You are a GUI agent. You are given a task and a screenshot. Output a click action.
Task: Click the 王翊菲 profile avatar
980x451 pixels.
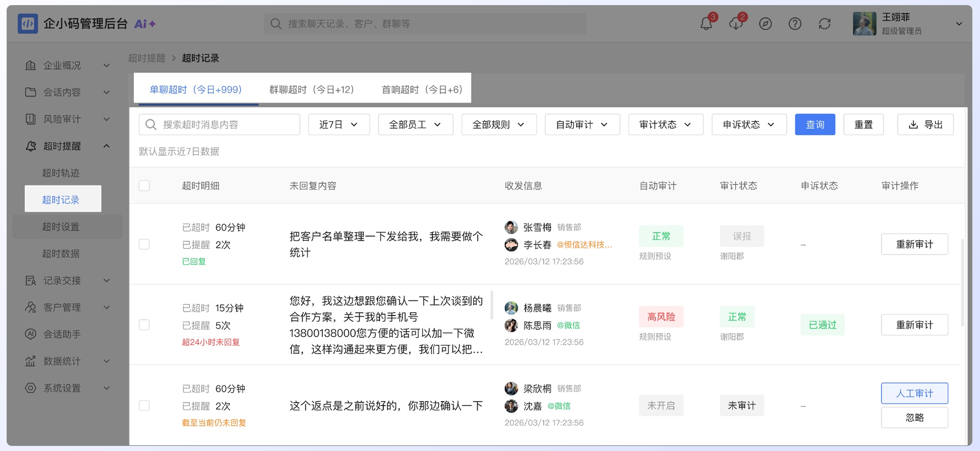point(864,23)
